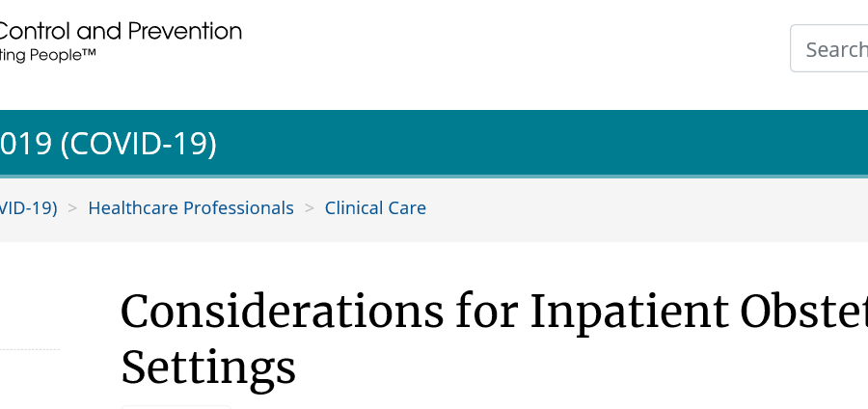Click the 'ting People™' tagline under logo
The image size is (868, 409).
pos(48,55)
